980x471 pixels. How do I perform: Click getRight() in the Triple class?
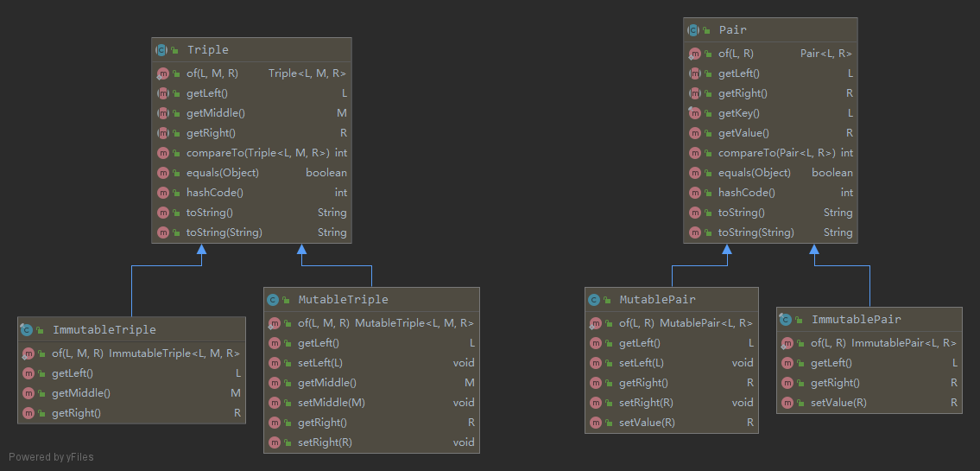point(211,133)
